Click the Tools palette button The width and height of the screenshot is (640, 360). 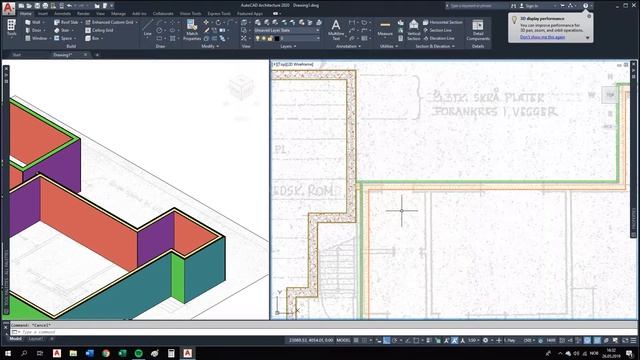click(11, 29)
